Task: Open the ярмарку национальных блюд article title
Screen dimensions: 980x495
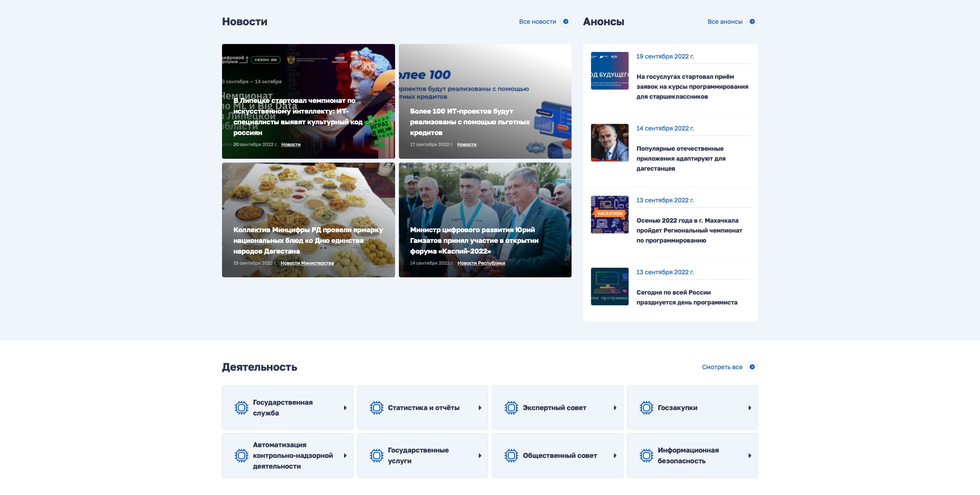Action: (x=308, y=241)
